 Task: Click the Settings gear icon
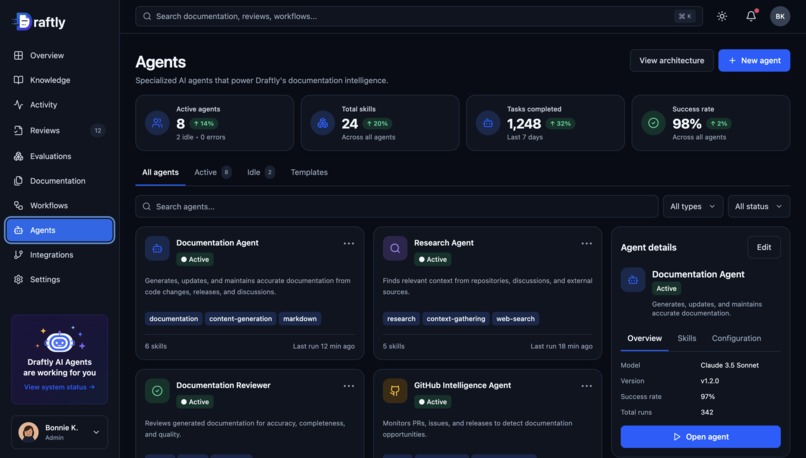(19, 280)
